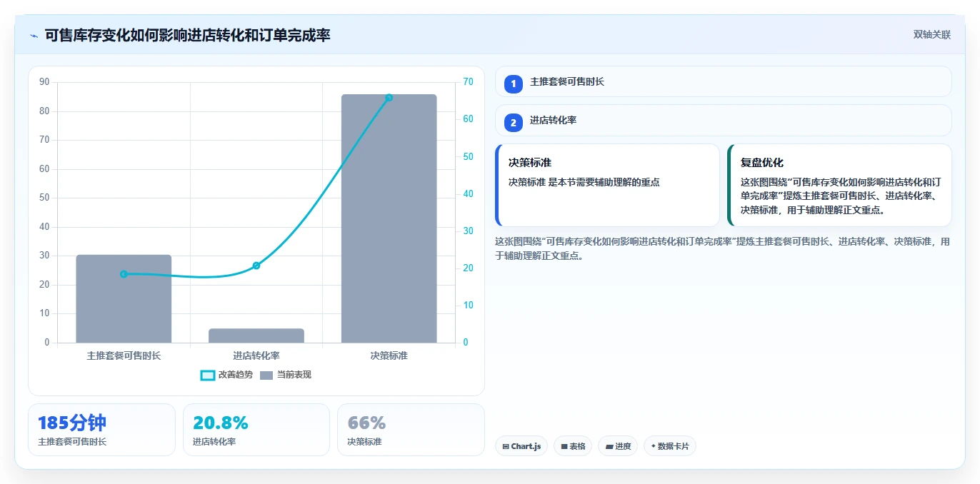Click the icon inside 表格 tag

[564, 447]
